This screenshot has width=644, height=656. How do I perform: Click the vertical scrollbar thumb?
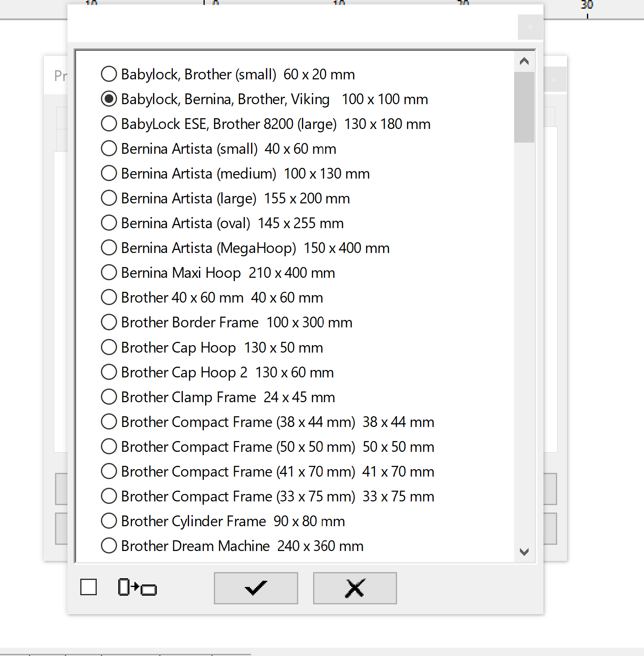[x=524, y=107]
